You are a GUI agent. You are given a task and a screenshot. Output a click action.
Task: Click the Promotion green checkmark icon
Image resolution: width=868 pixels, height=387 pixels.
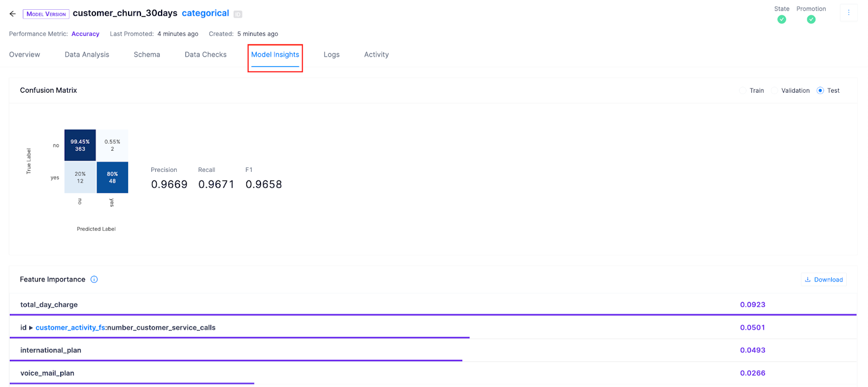point(810,20)
